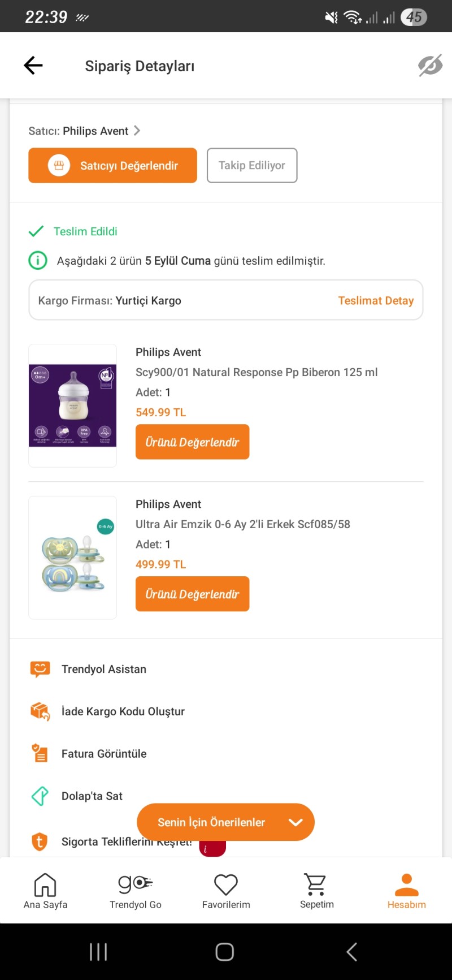Image resolution: width=452 pixels, height=980 pixels.
Task: Go to the Ana Sayfa tab
Action: [x=45, y=891]
